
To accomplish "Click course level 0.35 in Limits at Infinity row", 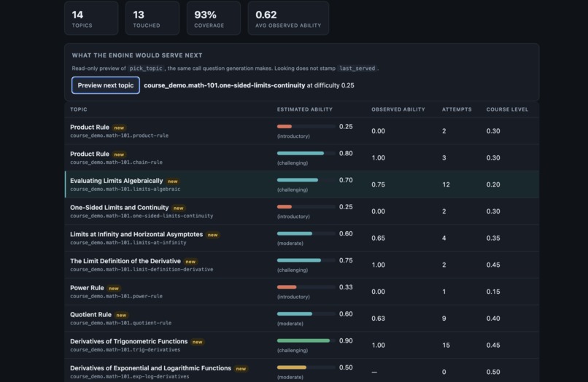I will [x=493, y=238].
